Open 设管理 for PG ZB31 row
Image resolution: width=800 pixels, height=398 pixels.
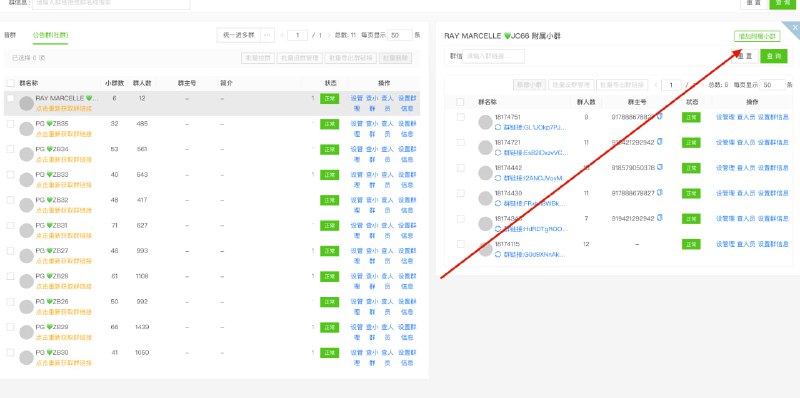(x=357, y=231)
